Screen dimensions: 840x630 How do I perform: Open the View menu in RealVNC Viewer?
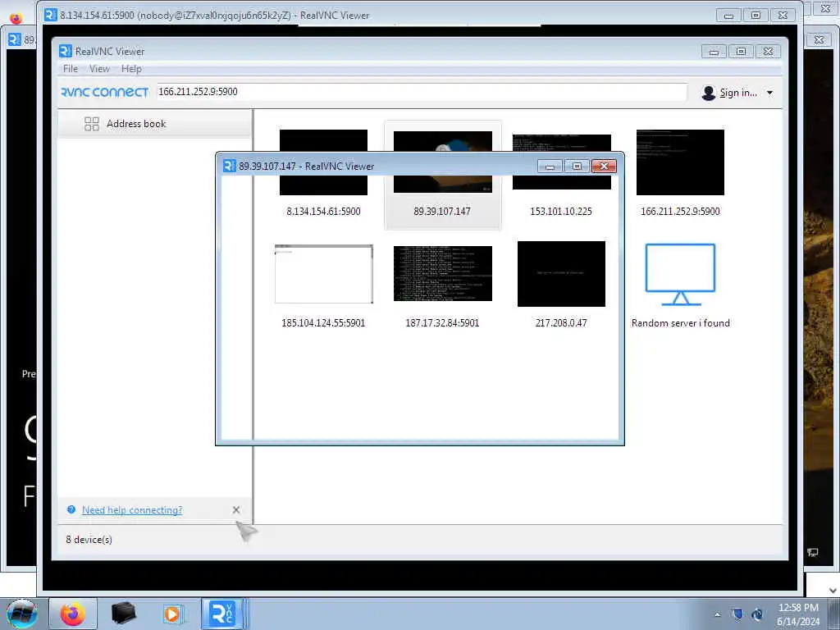[99, 69]
